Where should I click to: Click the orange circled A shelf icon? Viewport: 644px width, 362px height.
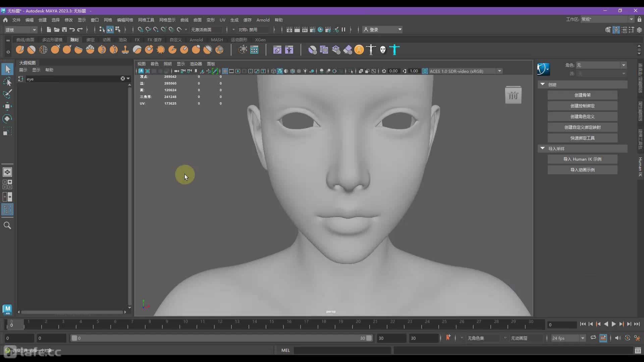point(359,50)
